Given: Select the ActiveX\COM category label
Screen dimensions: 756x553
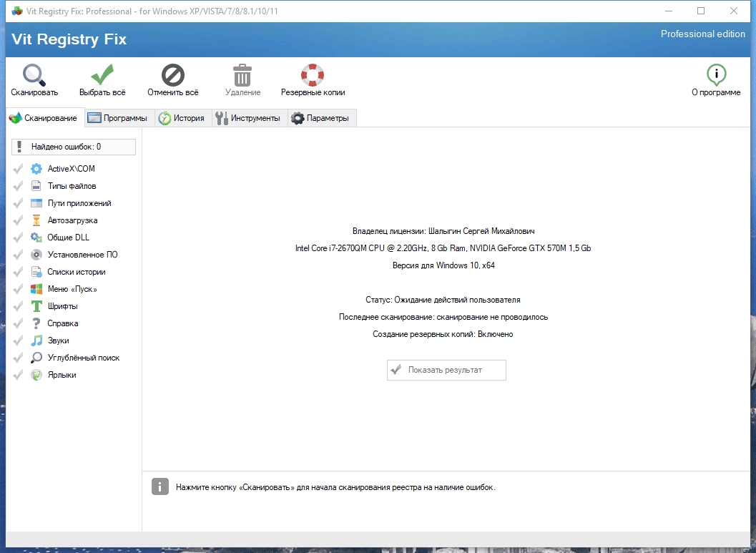Looking at the screenshot, I should click(x=72, y=169).
